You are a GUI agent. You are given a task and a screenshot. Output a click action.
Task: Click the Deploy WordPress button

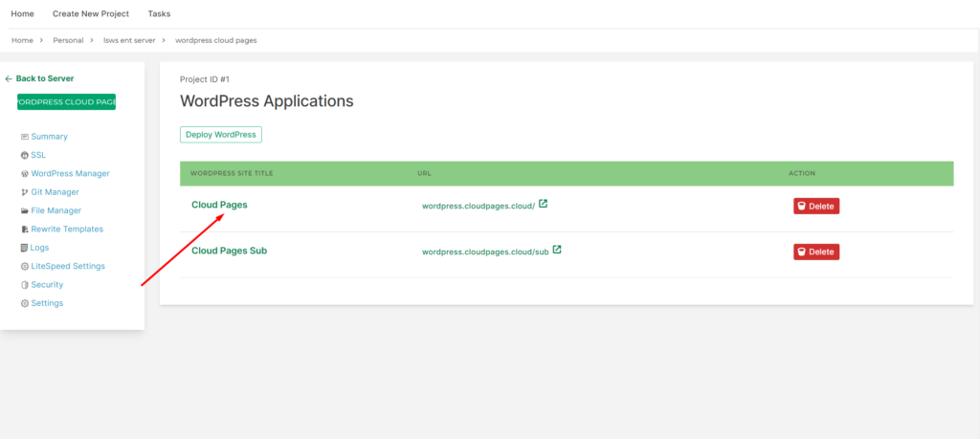[221, 135]
